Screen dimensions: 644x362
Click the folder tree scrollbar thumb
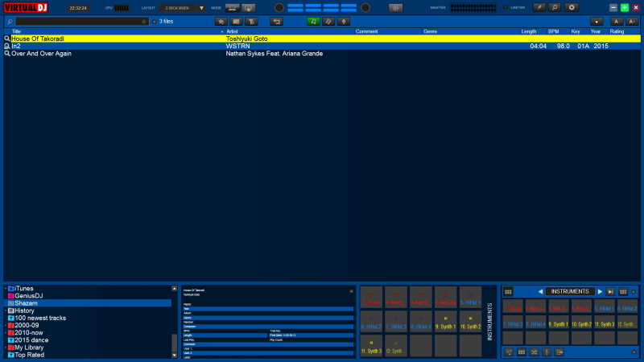click(174, 343)
